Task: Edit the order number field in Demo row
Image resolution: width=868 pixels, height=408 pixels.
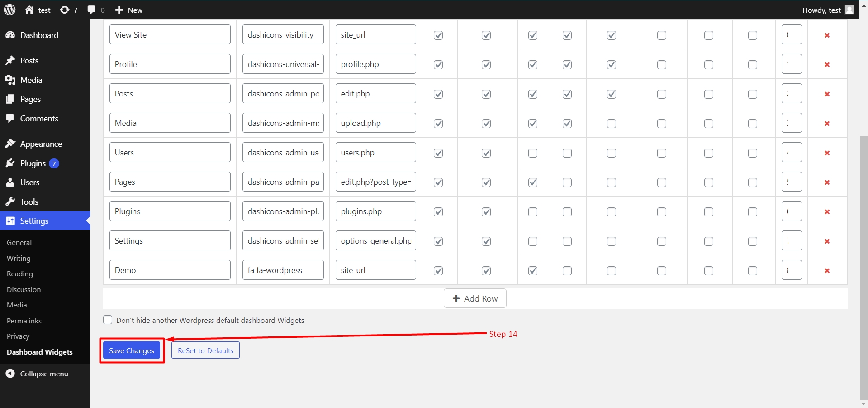Action: point(792,270)
